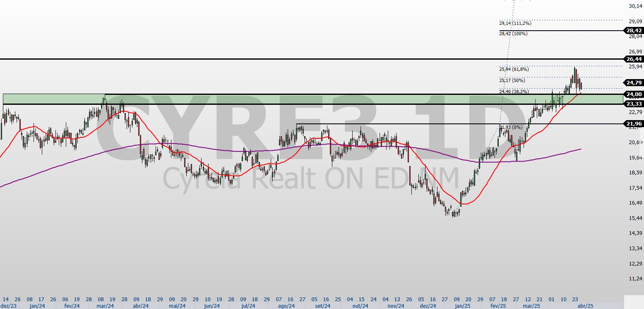Click the 30,14 value on price scale
The image size is (644, 309).
click(x=635, y=6)
